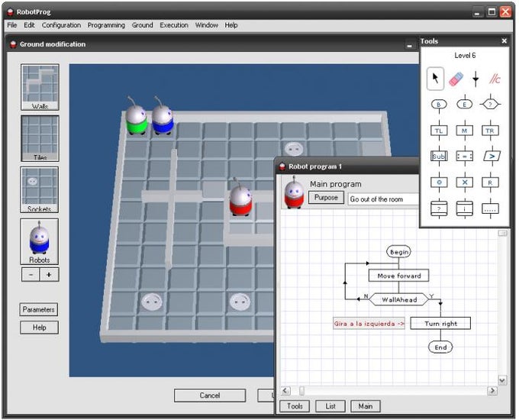Click the horizontal scrollbar left arrow
The width and height of the screenshot is (519, 420).
pyautogui.click(x=285, y=391)
